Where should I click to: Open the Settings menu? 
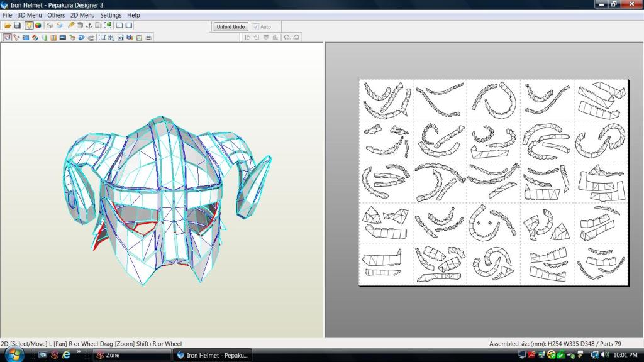coord(111,15)
